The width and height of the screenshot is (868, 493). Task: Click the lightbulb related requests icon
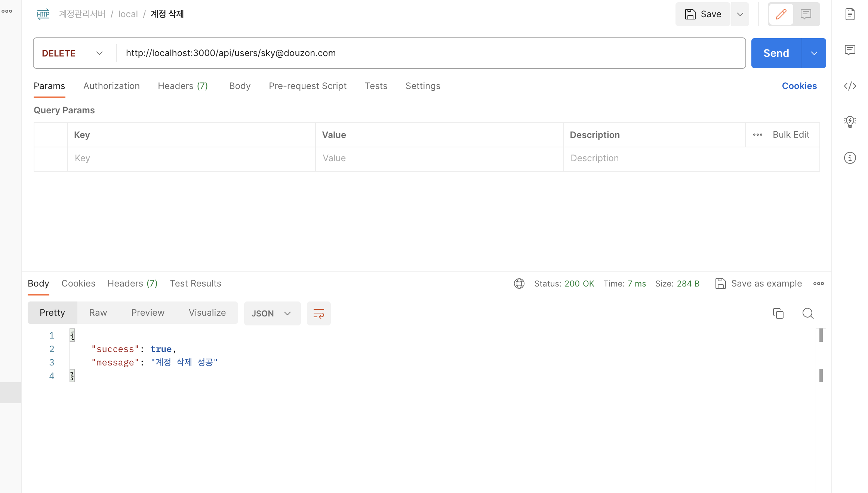point(850,122)
